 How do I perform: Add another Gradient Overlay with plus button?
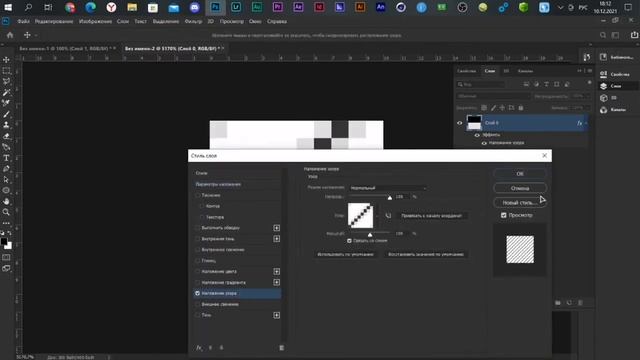coord(277,282)
